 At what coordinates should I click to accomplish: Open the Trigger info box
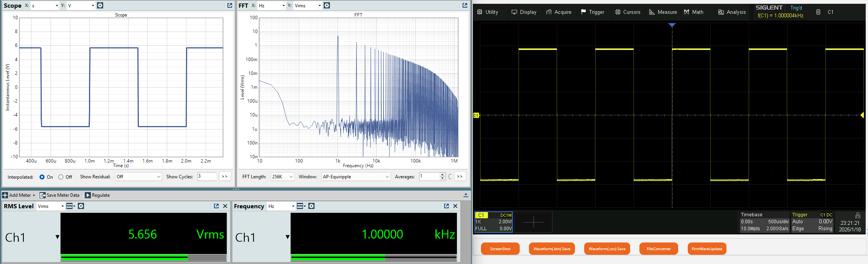(812, 222)
